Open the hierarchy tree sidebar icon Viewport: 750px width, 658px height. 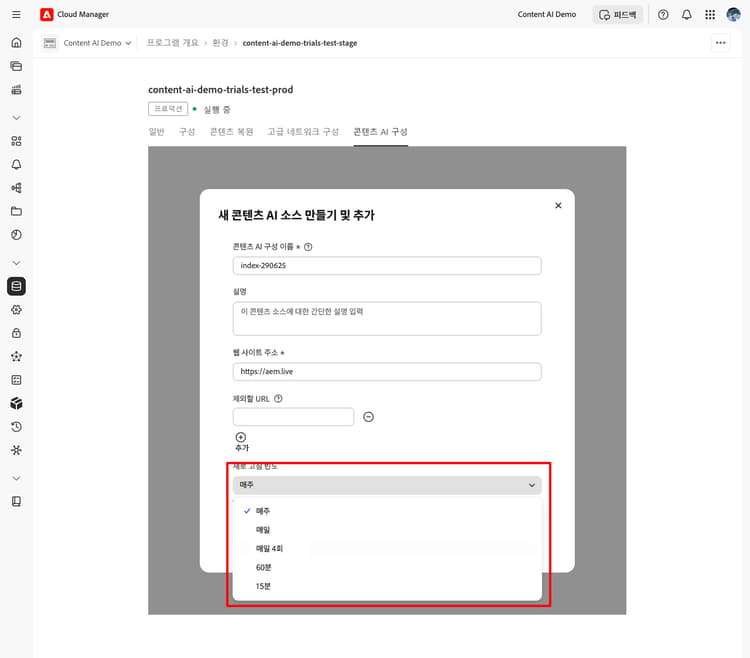tap(16, 188)
